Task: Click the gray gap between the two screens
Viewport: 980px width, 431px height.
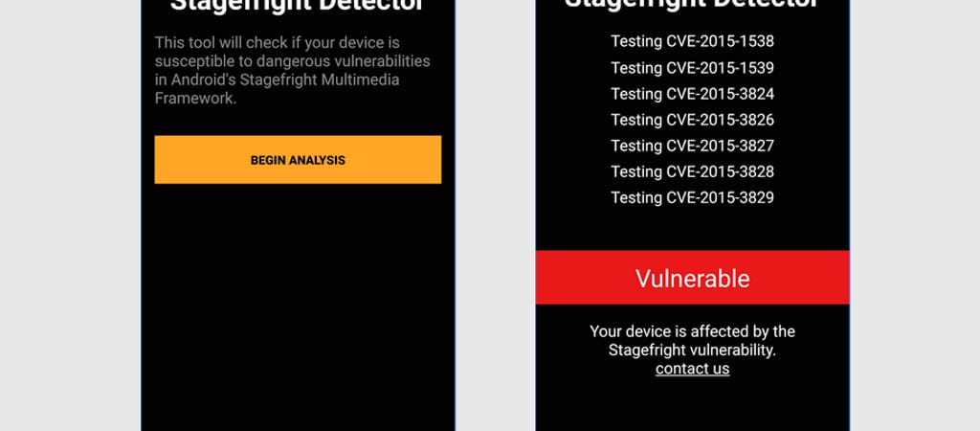Action: click(x=495, y=215)
